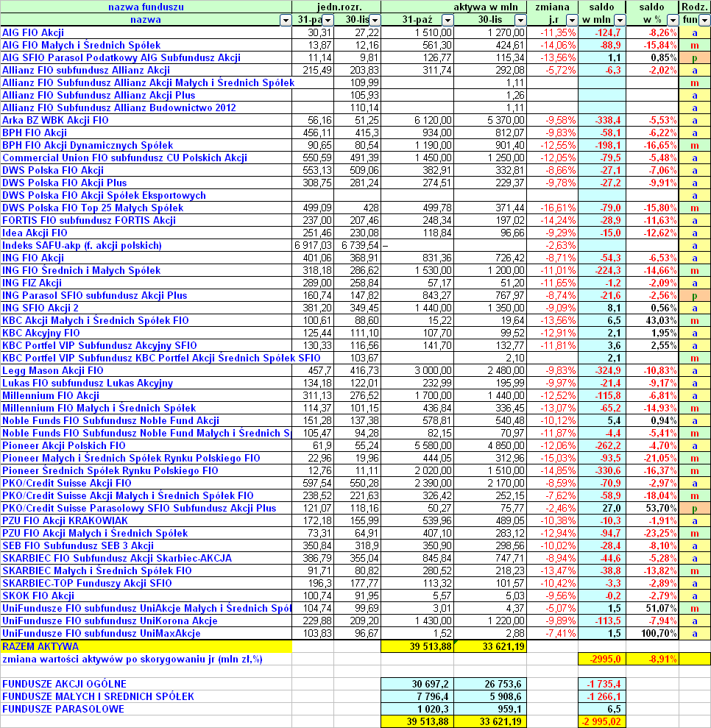Open filter dropdown for zmiana j.r column
The image size is (711, 728).
pos(571,20)
